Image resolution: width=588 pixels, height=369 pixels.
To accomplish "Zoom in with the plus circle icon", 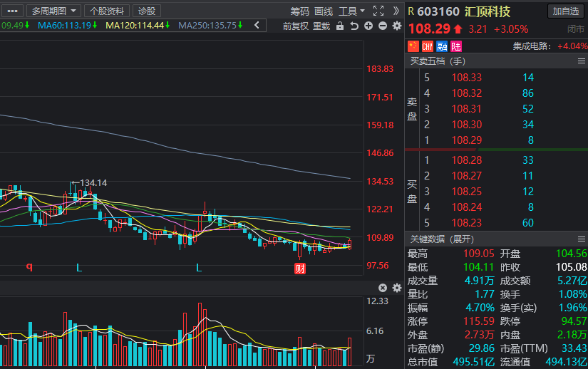I will pyautogui.click(x=368, y=26).
